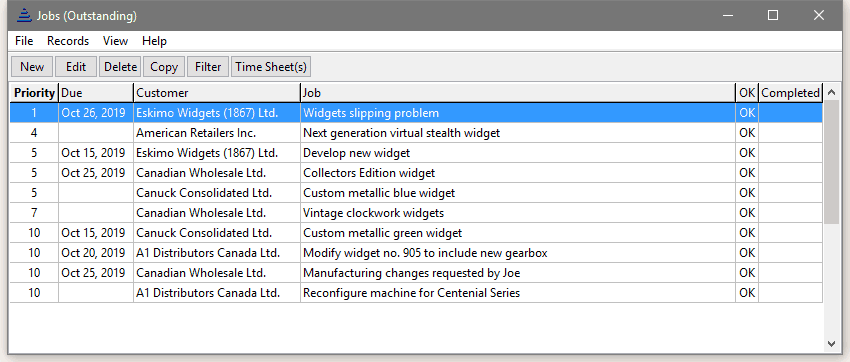Click the Jobs app icon in title bar
The height and width of the screenshot is (362, 850).
(x=23, y=16)
